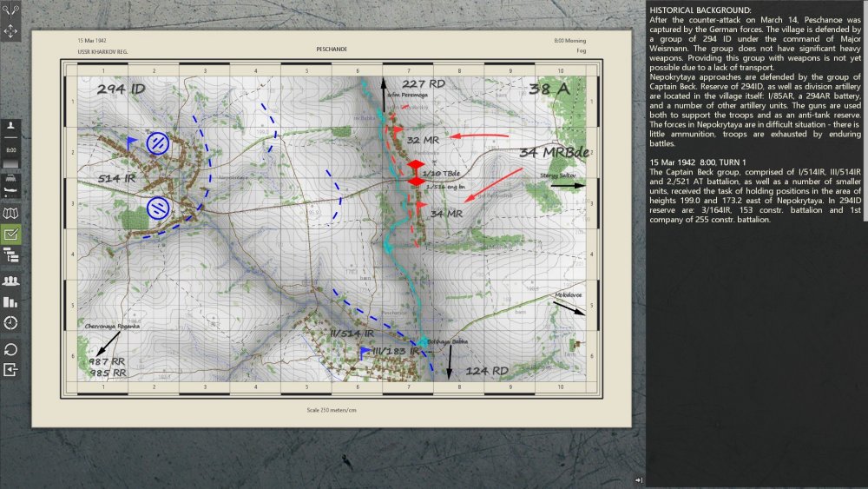
Task: Toggle the green briefing checklist button
Action: pyautogui.click(x=10, y=235)
